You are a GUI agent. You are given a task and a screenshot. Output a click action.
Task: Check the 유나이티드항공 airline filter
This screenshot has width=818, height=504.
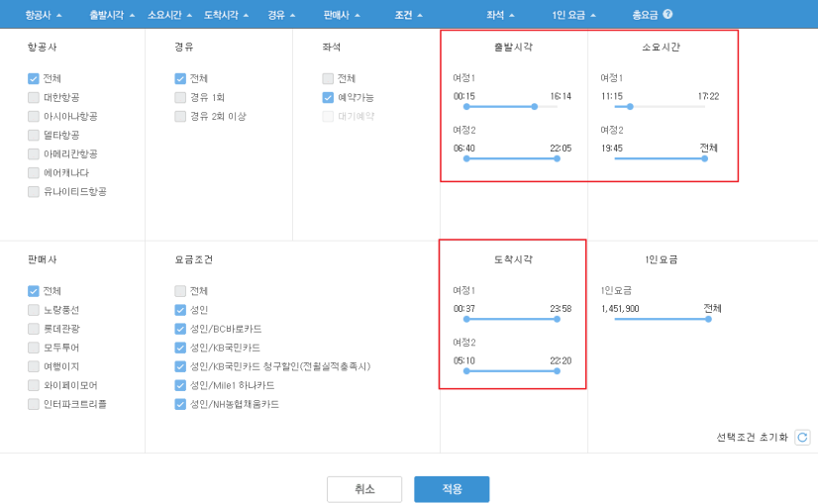pyautogui.click(x=34, y=191)
